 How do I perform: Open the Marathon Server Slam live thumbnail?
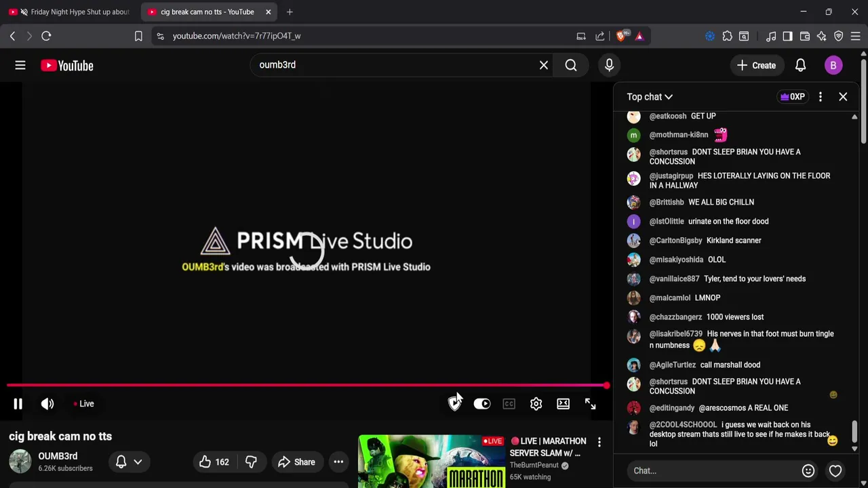point(431,462)
